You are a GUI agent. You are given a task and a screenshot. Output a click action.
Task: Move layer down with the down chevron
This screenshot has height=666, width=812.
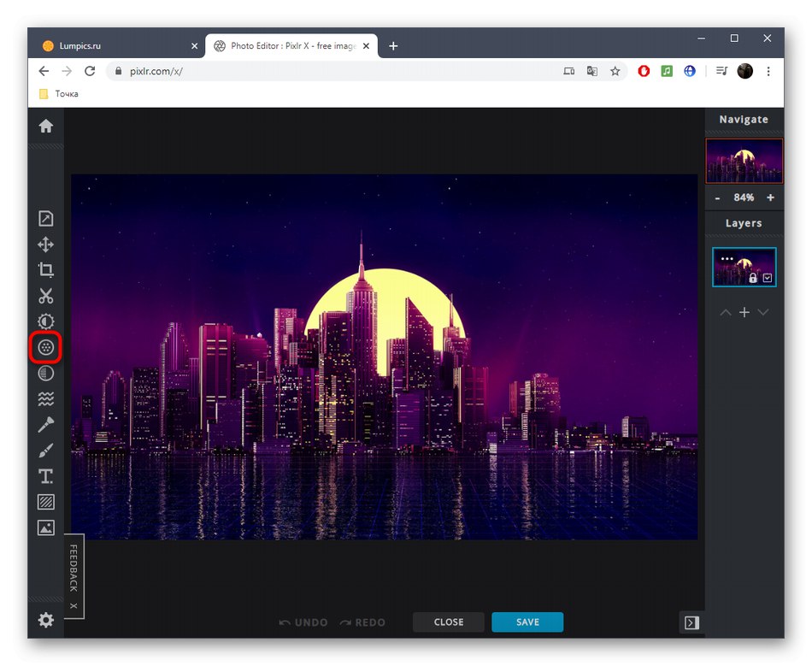(762, 312)
